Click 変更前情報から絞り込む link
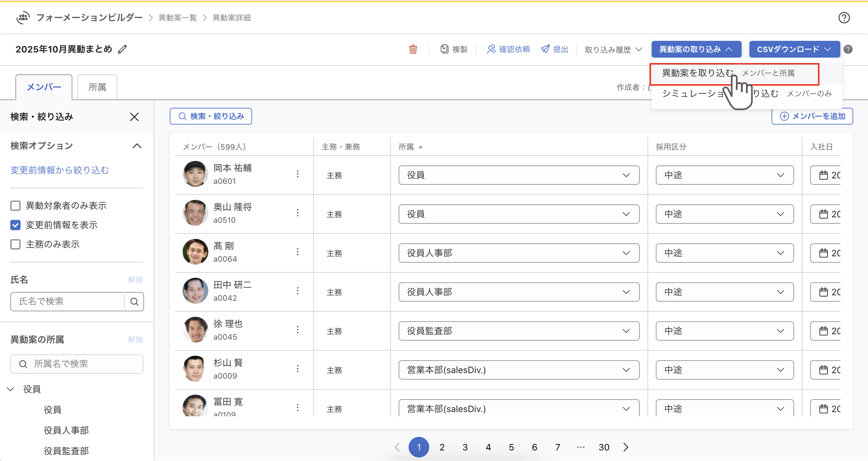 point(60,170)
